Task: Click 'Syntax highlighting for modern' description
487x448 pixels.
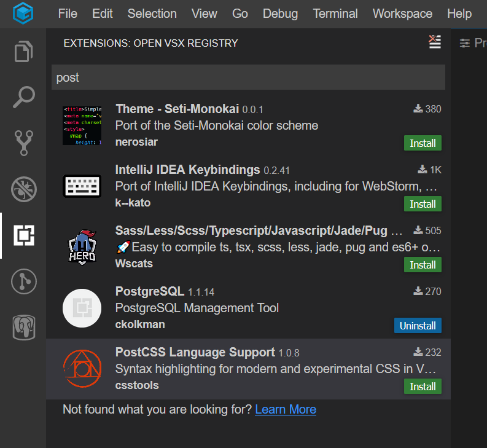Action: (276, 369)
